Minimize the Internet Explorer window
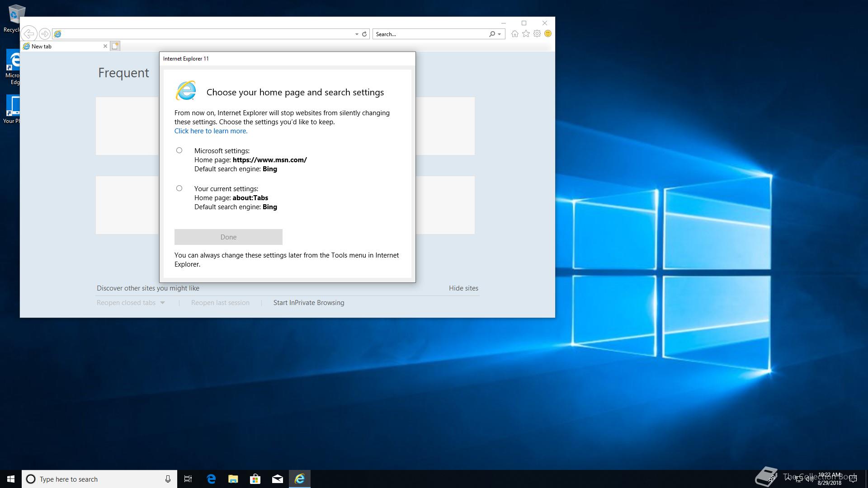 point(503,23)
